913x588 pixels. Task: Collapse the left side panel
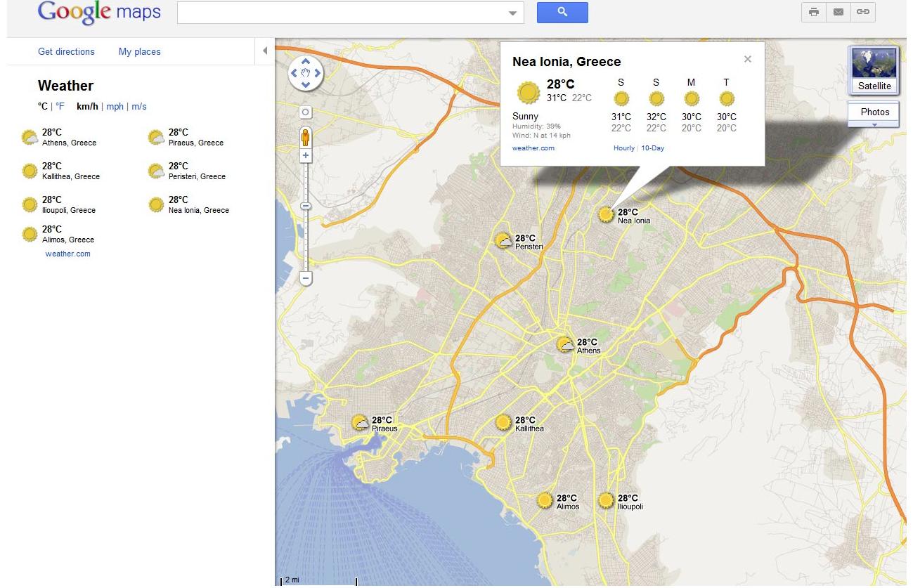point(265,51)
